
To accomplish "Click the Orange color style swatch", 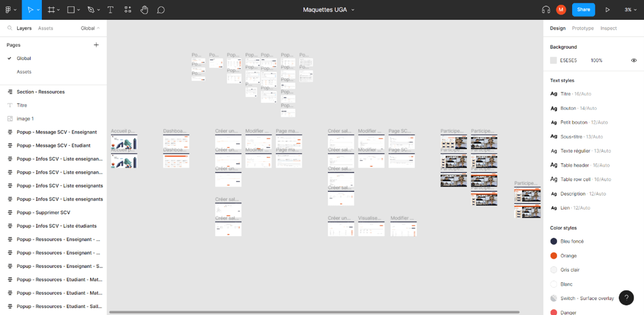I will coord(553,256).
